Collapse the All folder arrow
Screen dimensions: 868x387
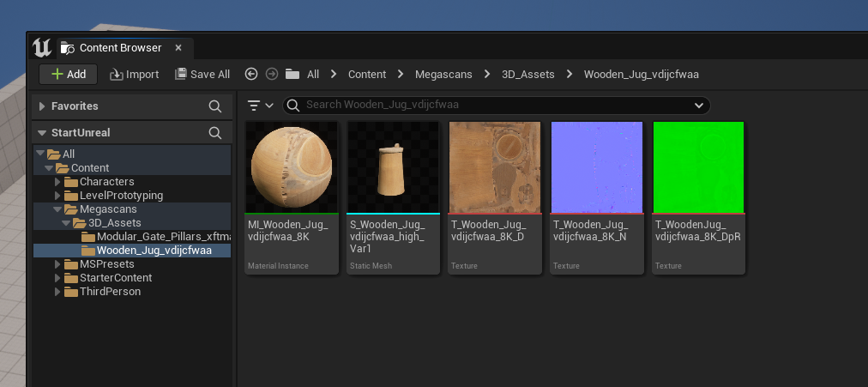point(39,154)
